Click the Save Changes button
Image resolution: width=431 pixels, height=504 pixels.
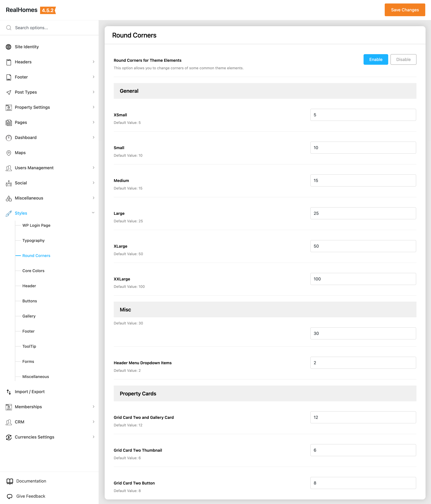(x=405, y=10)
